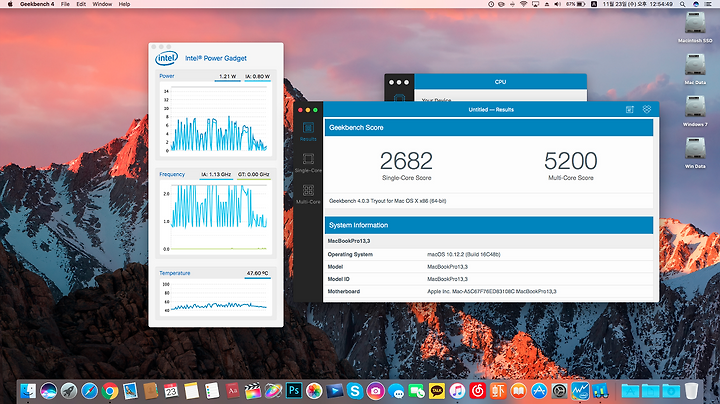
Task: Click the GT: 0.00 GHz value
Action: pos(253,174)
